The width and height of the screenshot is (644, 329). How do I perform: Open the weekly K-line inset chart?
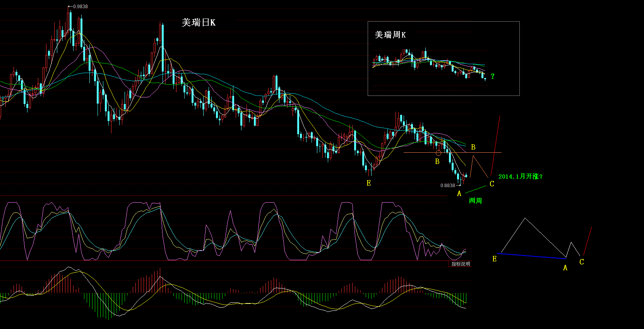(444, 58)
